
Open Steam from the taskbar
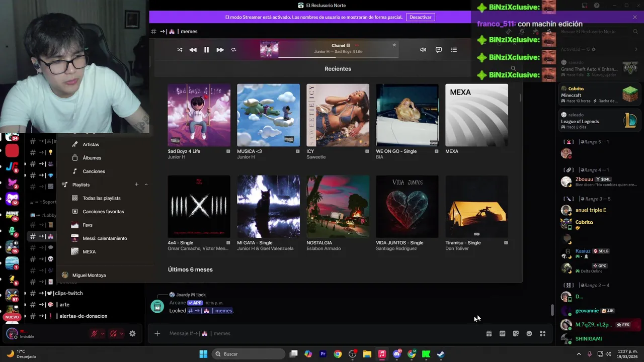click(x=440, y=354)
